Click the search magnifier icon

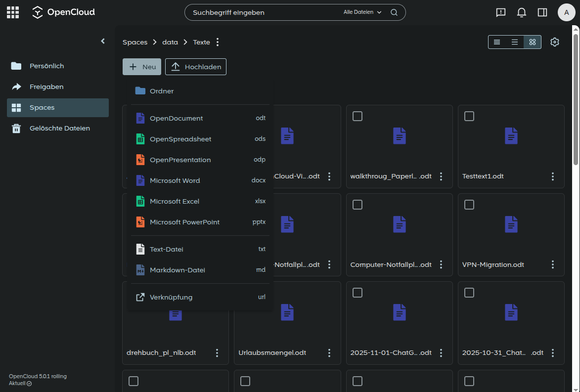(394, 12)
